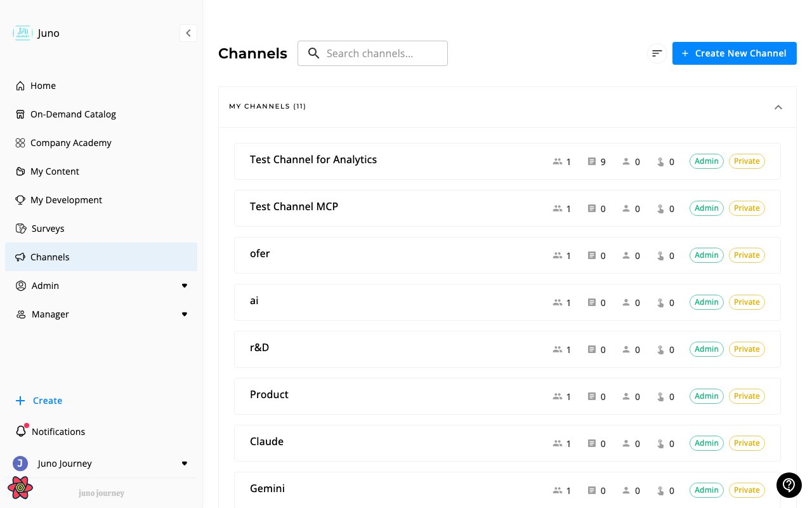The height and width of the screenshot is (508, 812).
Task: Click the On-Demand Catalog store icon
Action: click(x=21, y=114)
